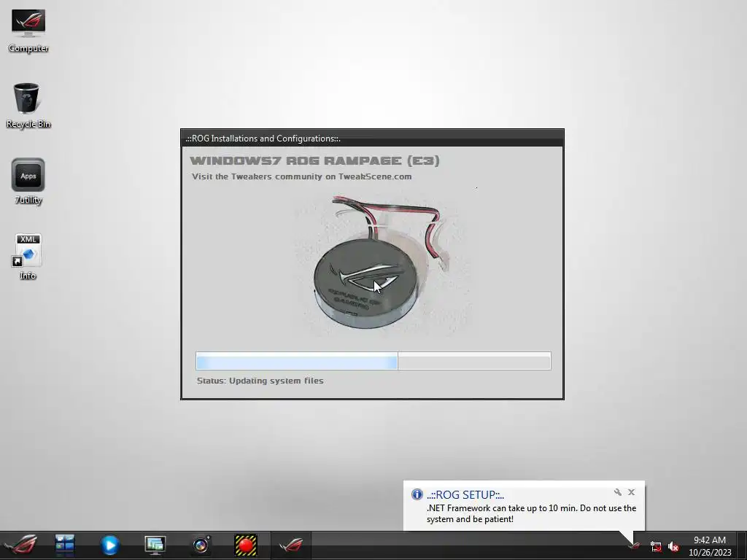The width and height of the screenshot is (747, 560).
Task: Open the Recycle Bin desktop icon
Action: (x=28, y=106)
